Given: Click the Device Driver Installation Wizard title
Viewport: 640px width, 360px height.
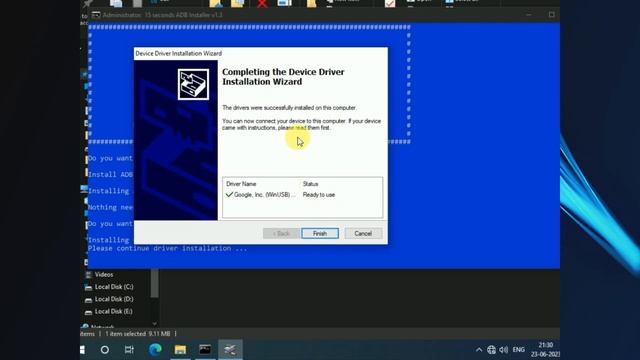Looking at the screenshot, I should [179, 53].
